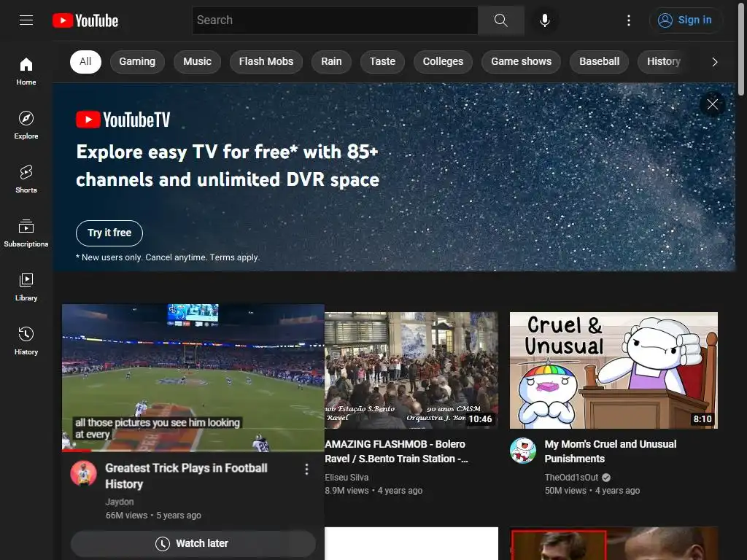Click the YouTubeTV banner logo

[x=123, y=120]
